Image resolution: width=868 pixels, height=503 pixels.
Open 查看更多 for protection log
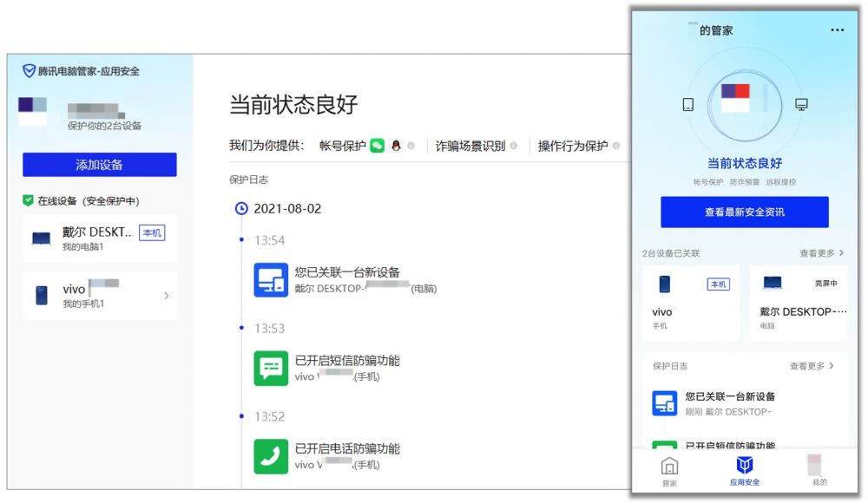point(812,366)
